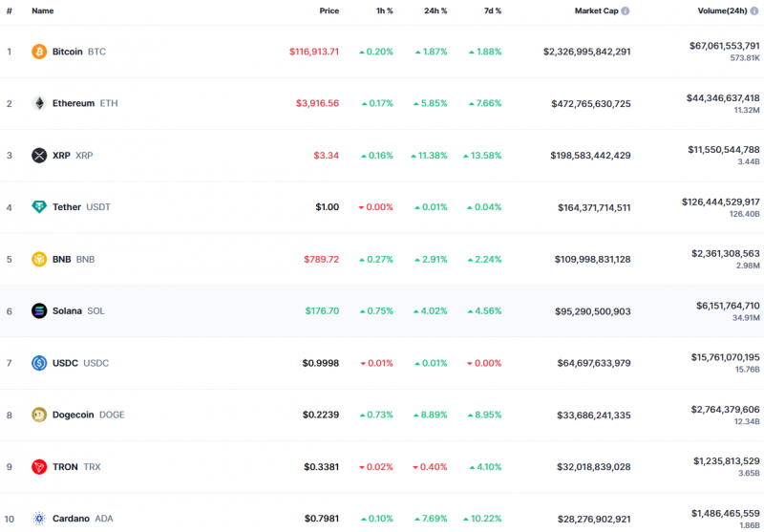Click USDC price $0.9998
This screenshot has height=532, width=764.
pos(321,363)
